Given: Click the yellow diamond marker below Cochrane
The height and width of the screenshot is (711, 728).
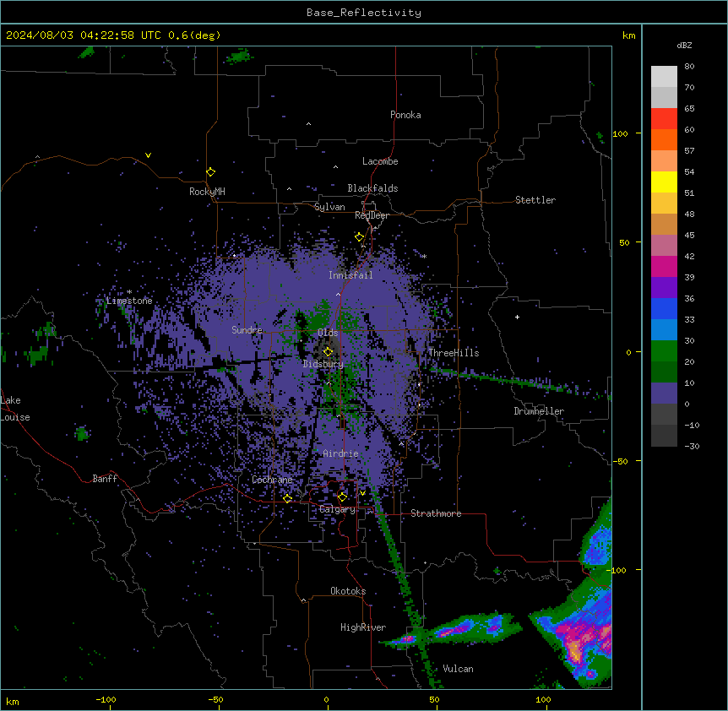Looking at the screenshot, I should [287, 499].
